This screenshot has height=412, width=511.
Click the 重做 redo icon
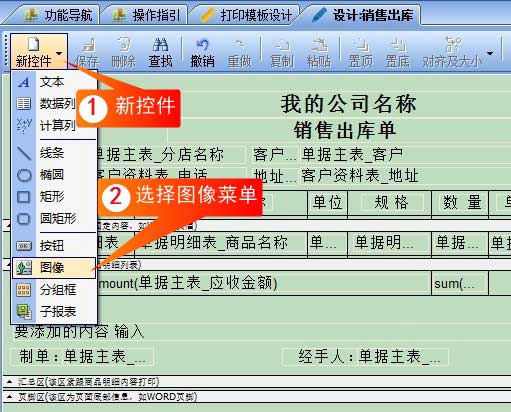(239, 53)
